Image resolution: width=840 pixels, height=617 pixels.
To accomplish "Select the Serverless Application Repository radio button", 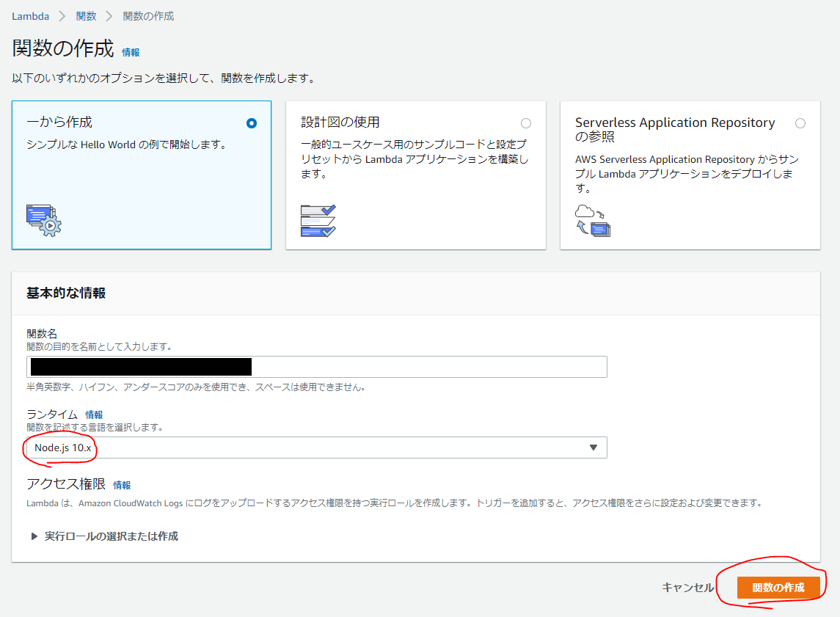I will [x=800, y=123].
